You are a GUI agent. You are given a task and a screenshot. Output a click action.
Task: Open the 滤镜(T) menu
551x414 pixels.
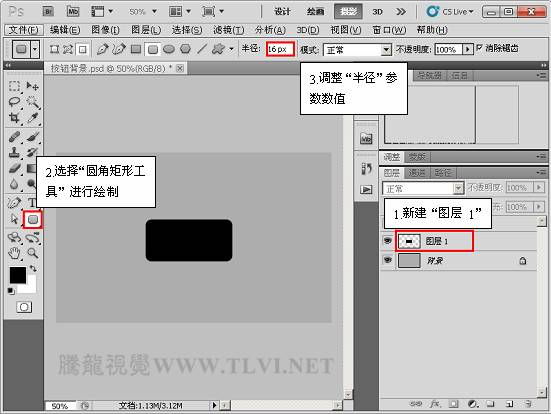coord(228,30)
